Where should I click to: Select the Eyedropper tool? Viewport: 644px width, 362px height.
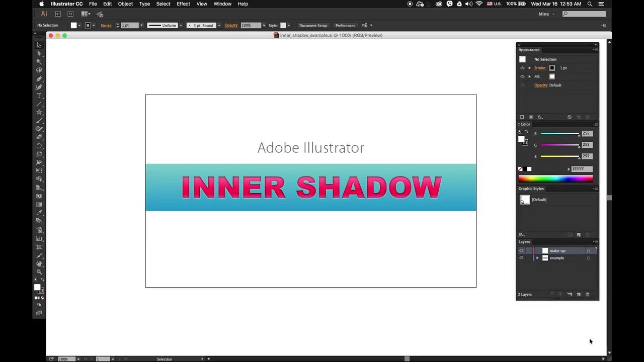(x=39, y=213)
